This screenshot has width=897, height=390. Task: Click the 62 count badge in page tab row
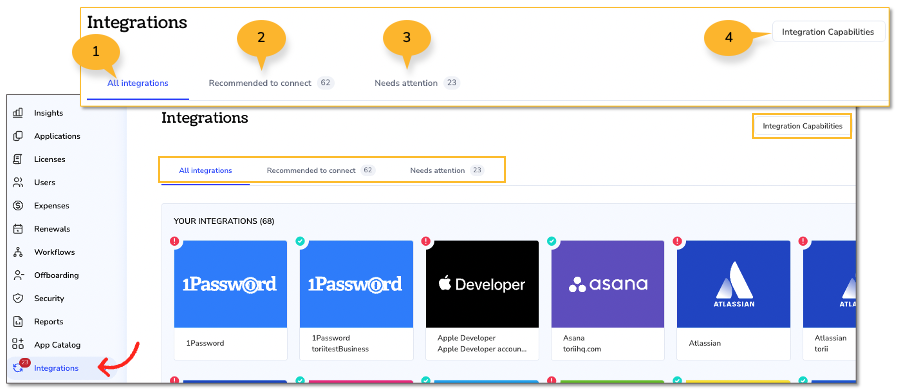(x=368, y=170)
